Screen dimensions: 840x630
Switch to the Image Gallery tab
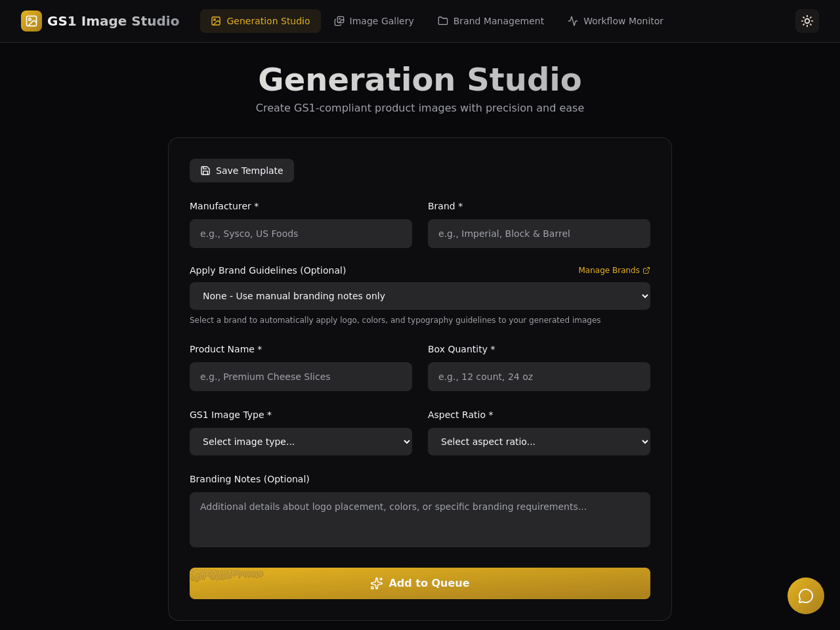(x=374, y=21)
